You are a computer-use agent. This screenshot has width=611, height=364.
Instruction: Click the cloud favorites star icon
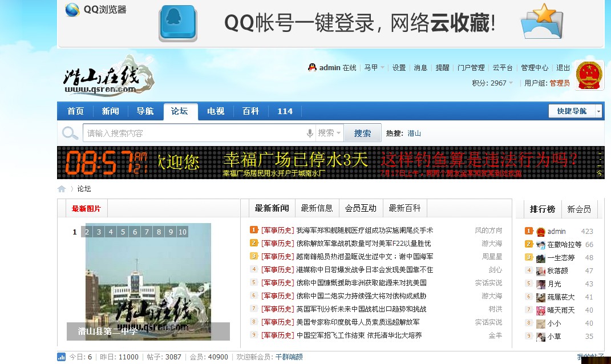[543, 22]
